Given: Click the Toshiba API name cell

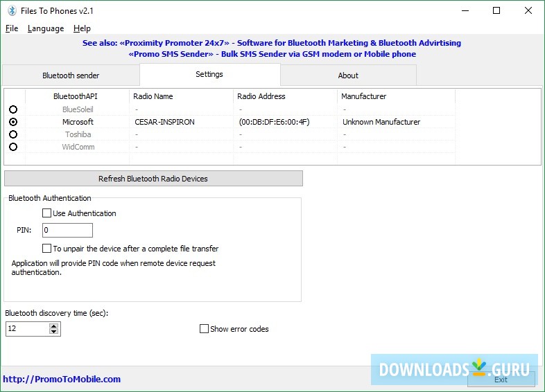Looking at the screenshot, I should (x=78, y=134).
